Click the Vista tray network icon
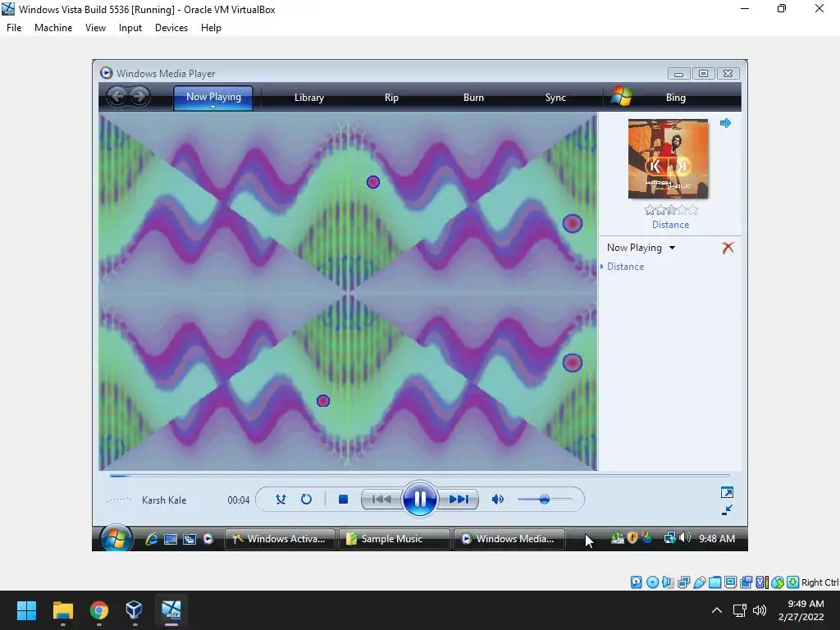The height and width of the screenshot is (630, 840). coord(669,538)
